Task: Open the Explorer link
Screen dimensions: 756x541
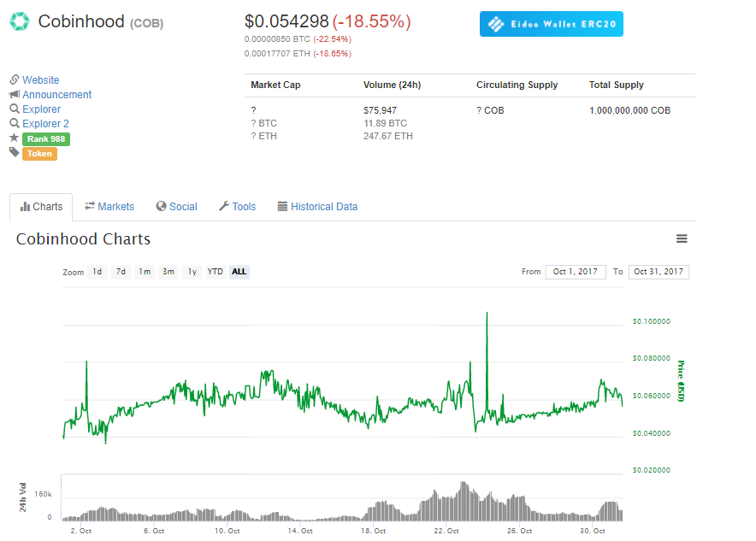Action: 41,109
